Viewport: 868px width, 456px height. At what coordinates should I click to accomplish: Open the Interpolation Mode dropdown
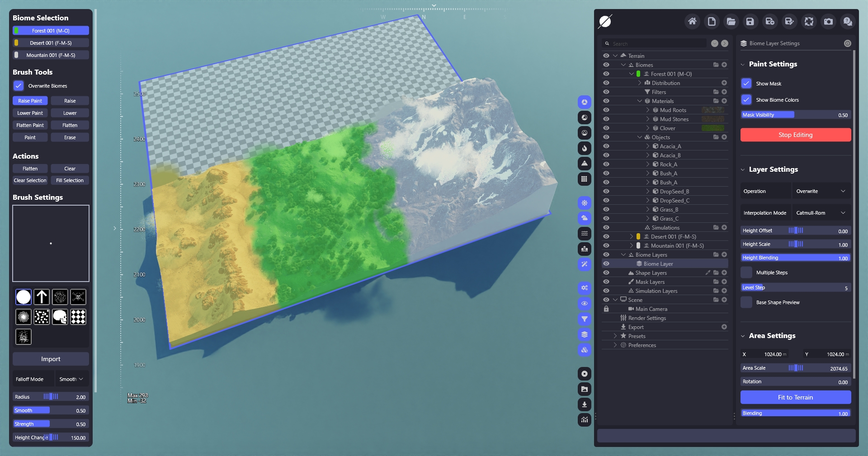821,213
